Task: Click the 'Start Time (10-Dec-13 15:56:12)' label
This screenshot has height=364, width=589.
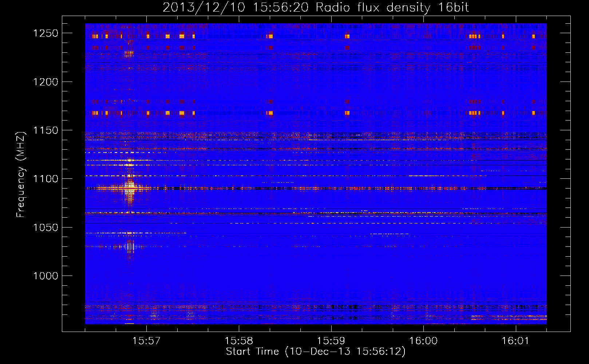Action: [x=316, y=352]
